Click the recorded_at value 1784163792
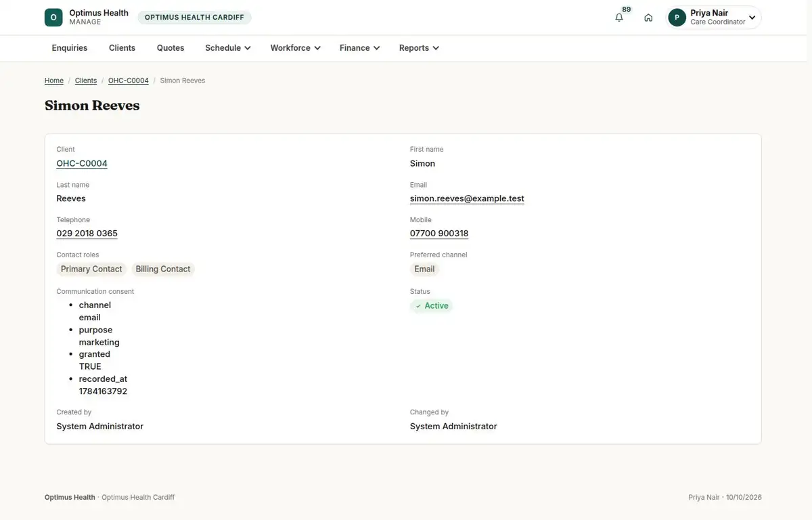Image resolution: width=812 pixels, height=520 pixels. (x=103, y=391)
